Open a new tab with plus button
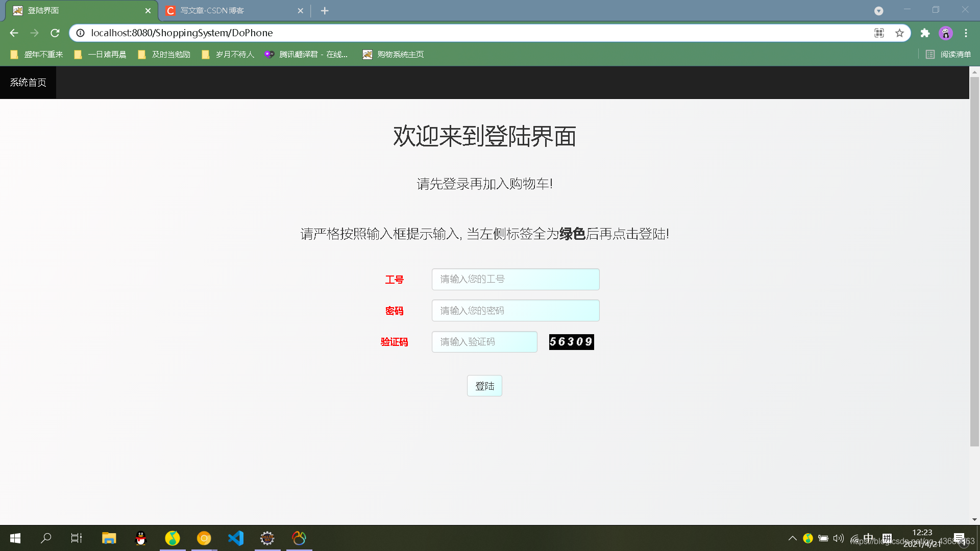 (325, 11)
